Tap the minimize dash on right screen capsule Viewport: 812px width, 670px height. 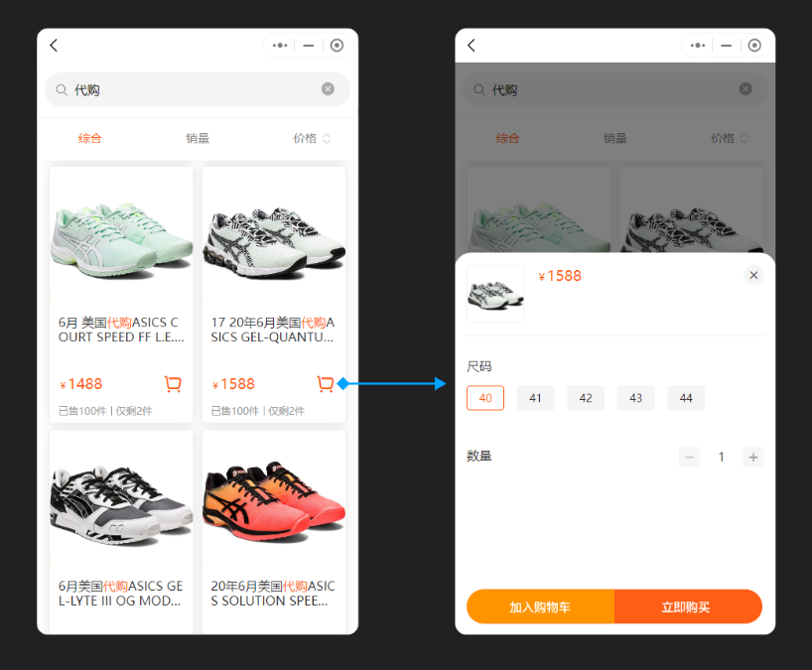tap(727, 46)
